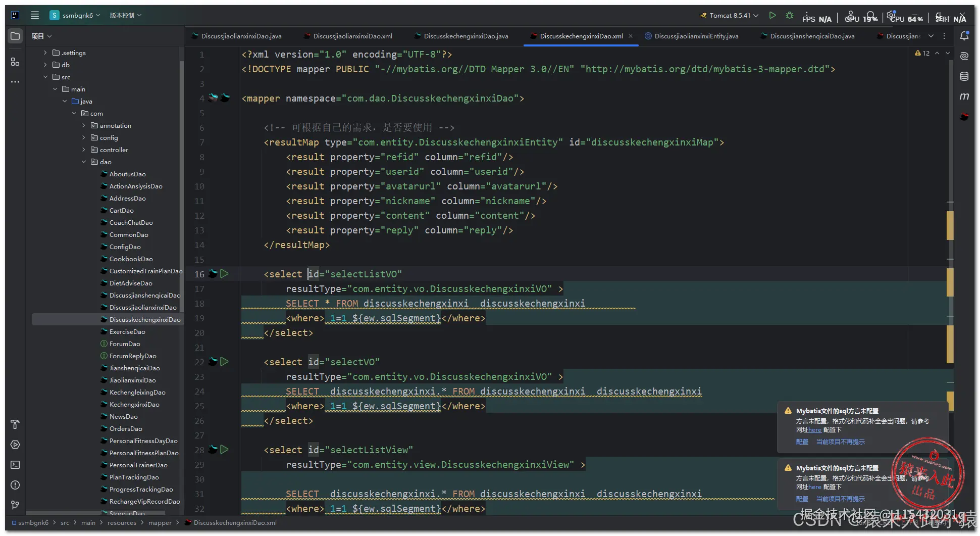This screenshot has height=536, width=980.
Task: Open the AI assistant spiral icon
Action: point(964,56)
